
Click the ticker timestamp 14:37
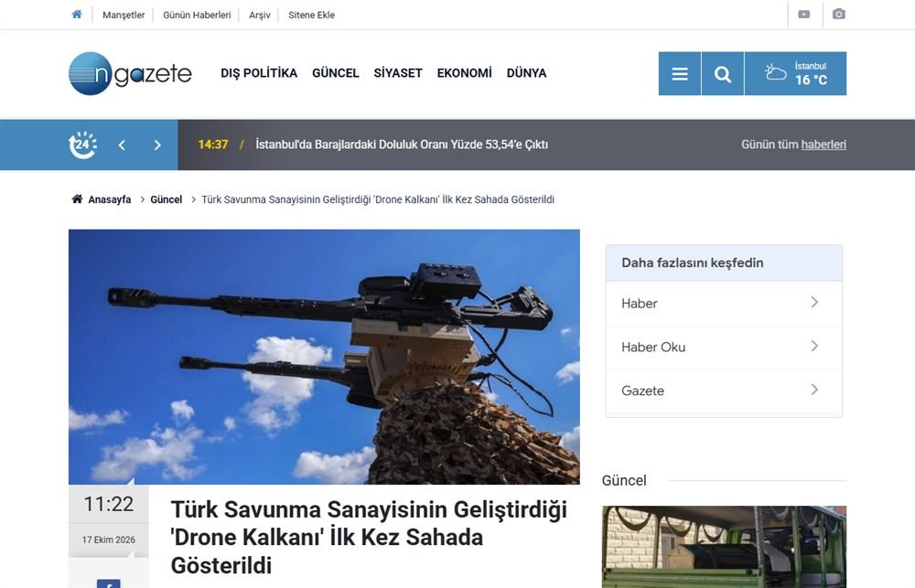tap(213, 144)
